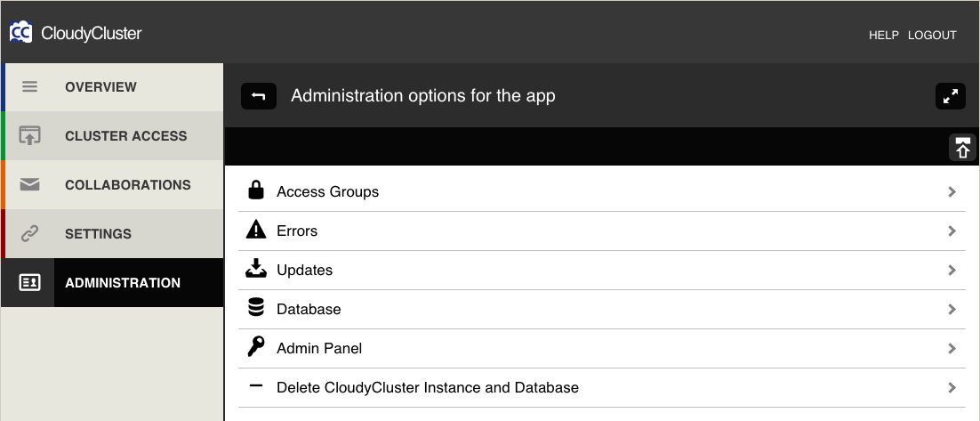Switch to the Cluster Access tab
The width and height of the screenshot is (980, 421).
pyautogui.click(x=113, y=136)
